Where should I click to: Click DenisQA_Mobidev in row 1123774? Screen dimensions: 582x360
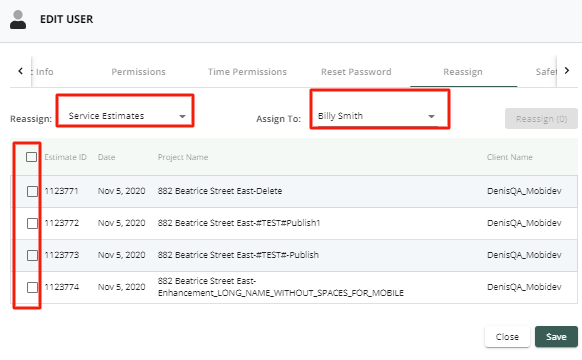(524, 287)
